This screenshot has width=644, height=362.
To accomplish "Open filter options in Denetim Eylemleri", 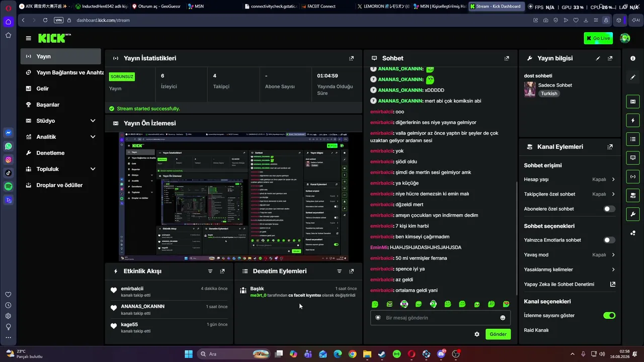I will (x=339, y=271).
